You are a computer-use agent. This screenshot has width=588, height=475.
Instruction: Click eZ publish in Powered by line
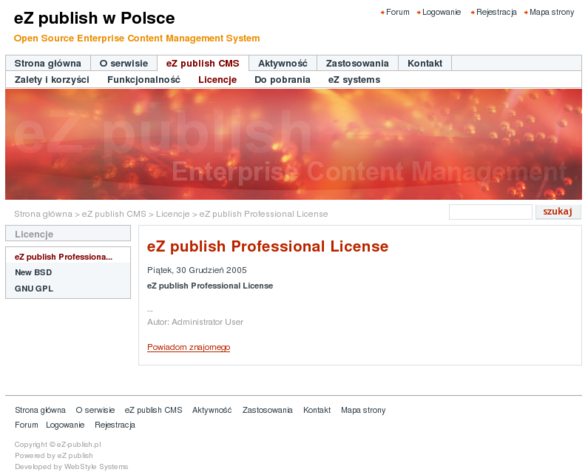coord(75,456)
